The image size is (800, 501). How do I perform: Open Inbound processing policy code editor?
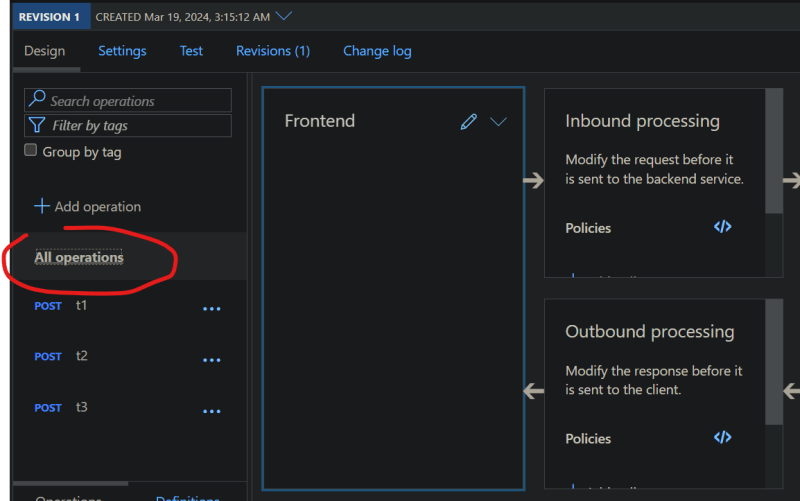pyautogui.click(x=722, y=227)
